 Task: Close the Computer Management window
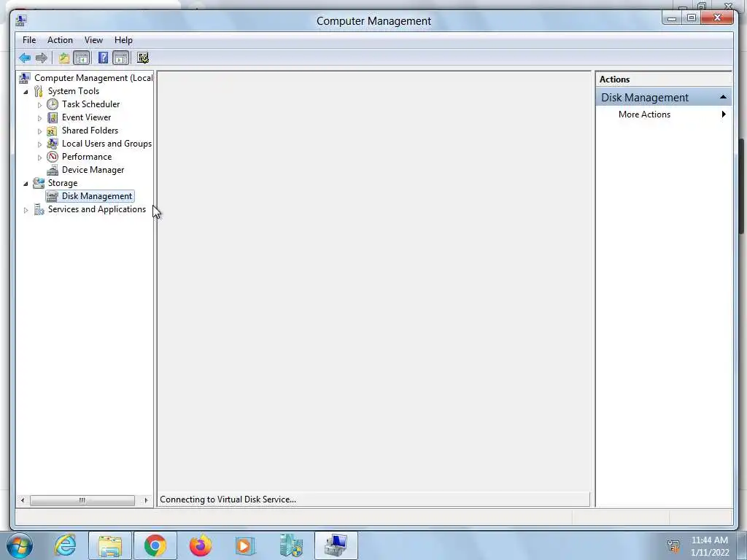tap(717, 18)
